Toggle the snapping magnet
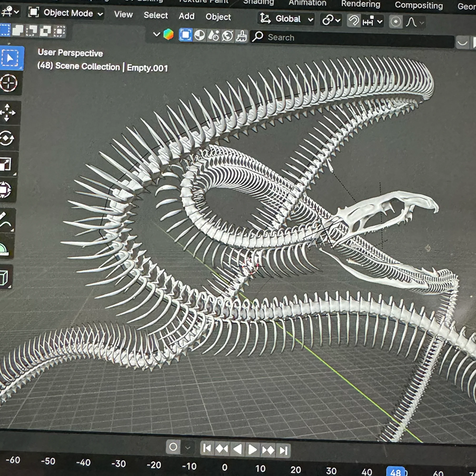 coord(354,21)
